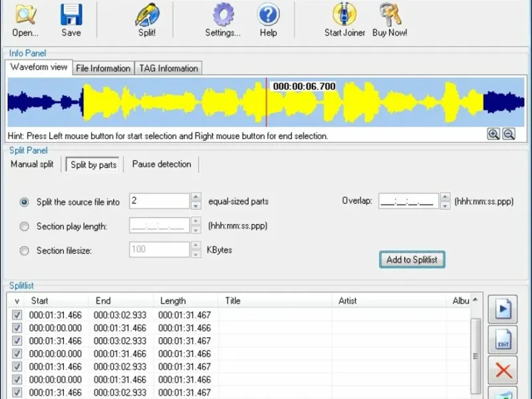Decrease Section play length value
Screen dimensions: 532x399
coord(196,229)
